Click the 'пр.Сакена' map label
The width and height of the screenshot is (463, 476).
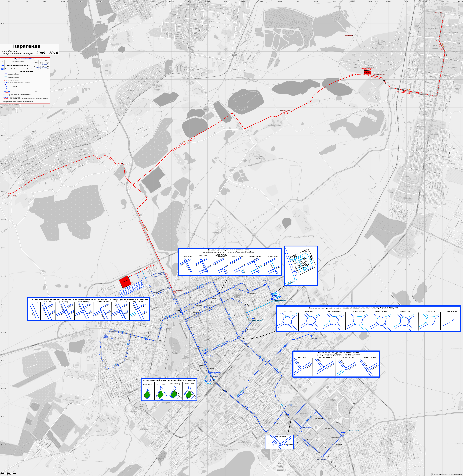(114, 332)
